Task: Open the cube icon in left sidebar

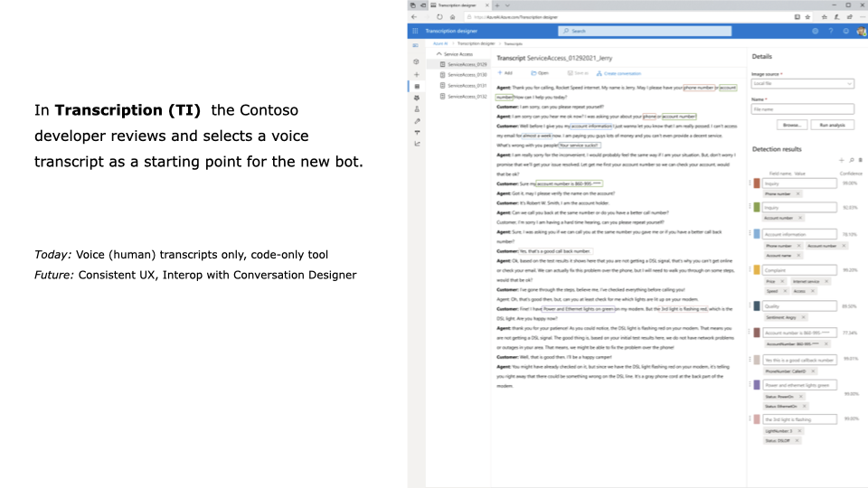Action: tap(416, 62)
